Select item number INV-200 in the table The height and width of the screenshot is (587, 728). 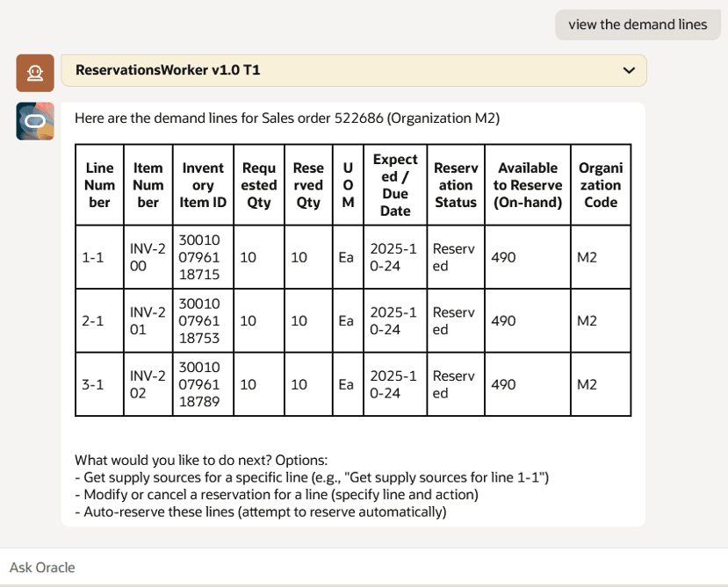(147, 256)
